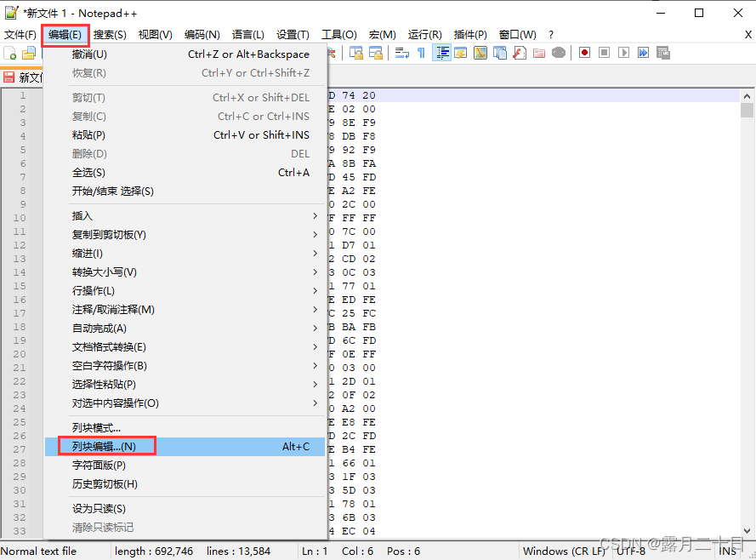This screenshot has width=756, height=560.
Task: Toggle indent guide toolbar icon
Action: 441,53
